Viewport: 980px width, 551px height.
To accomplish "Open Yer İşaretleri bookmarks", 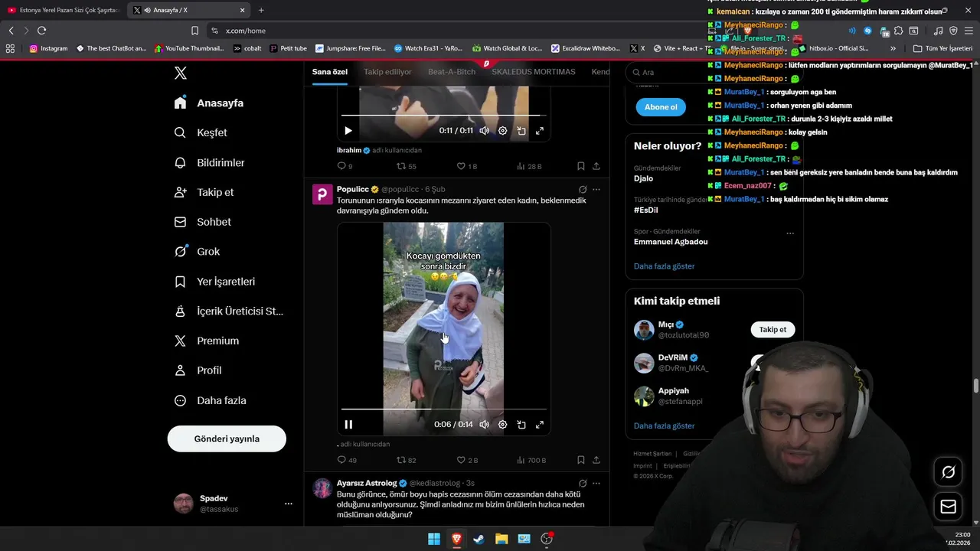I will click(214, 282).
